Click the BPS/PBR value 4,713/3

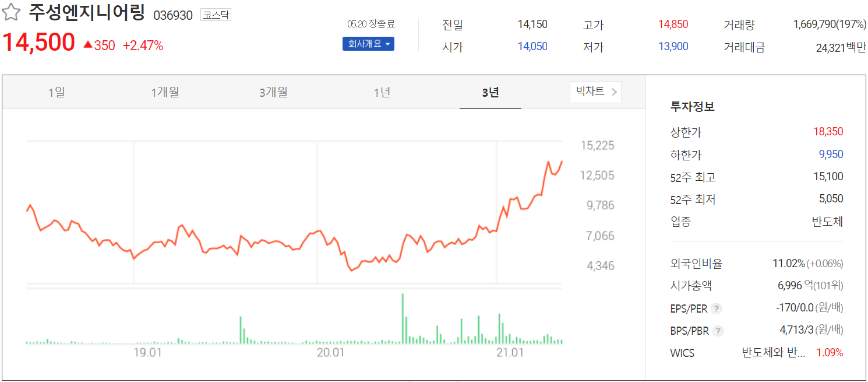click(x=797, y=330)
